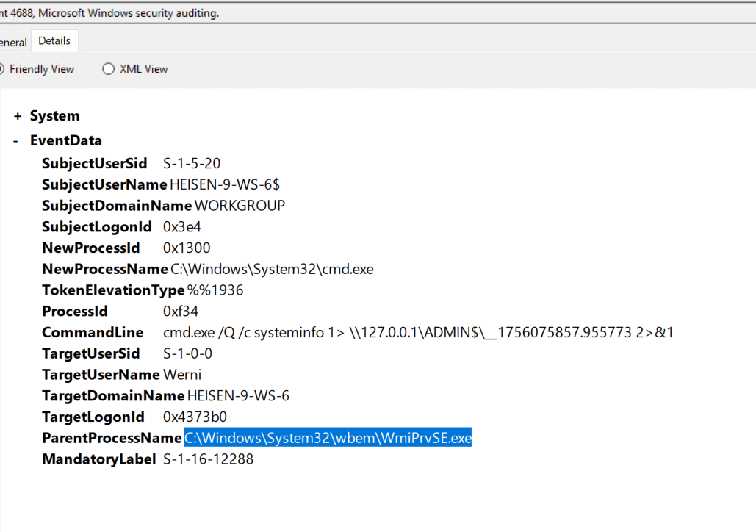Click the TargetDomainName value HEISEN-9-WS-6
The height and width of the screenshot is (532, 756).
[x=238, y=397]
